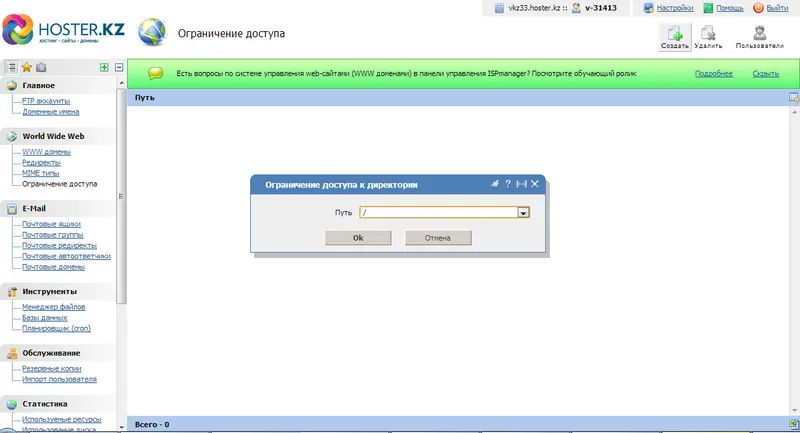800x433 pixels.
Task: Click the Создать toolbar icon
Action: click(x=674, y=37)
